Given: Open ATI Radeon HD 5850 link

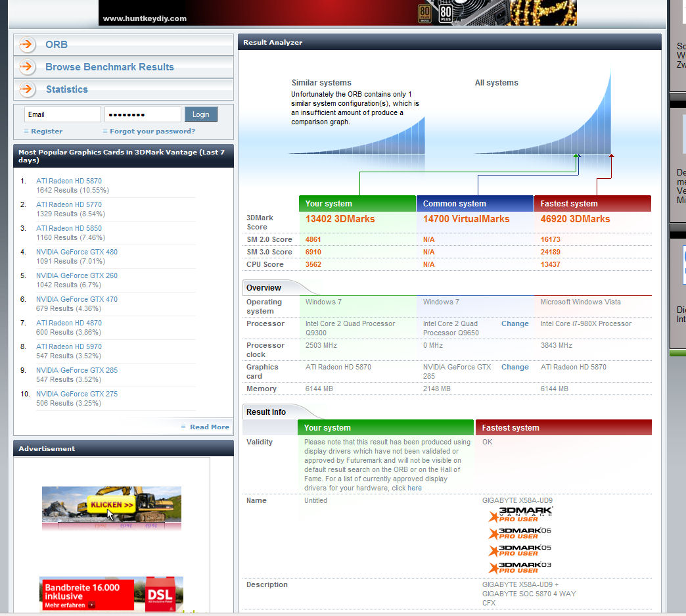Looking at the screenshot, I should coord(69,228).
